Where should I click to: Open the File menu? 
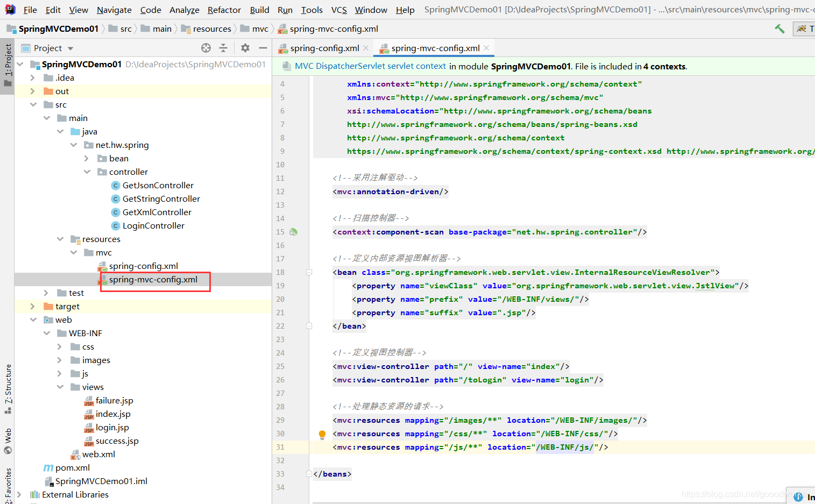click(30, 10)
